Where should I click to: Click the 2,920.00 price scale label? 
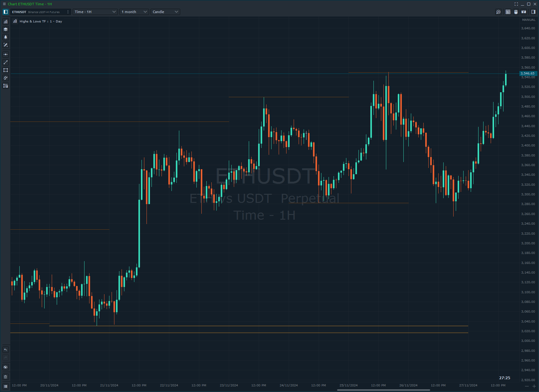pyautogui.click(x=528, y=380)
